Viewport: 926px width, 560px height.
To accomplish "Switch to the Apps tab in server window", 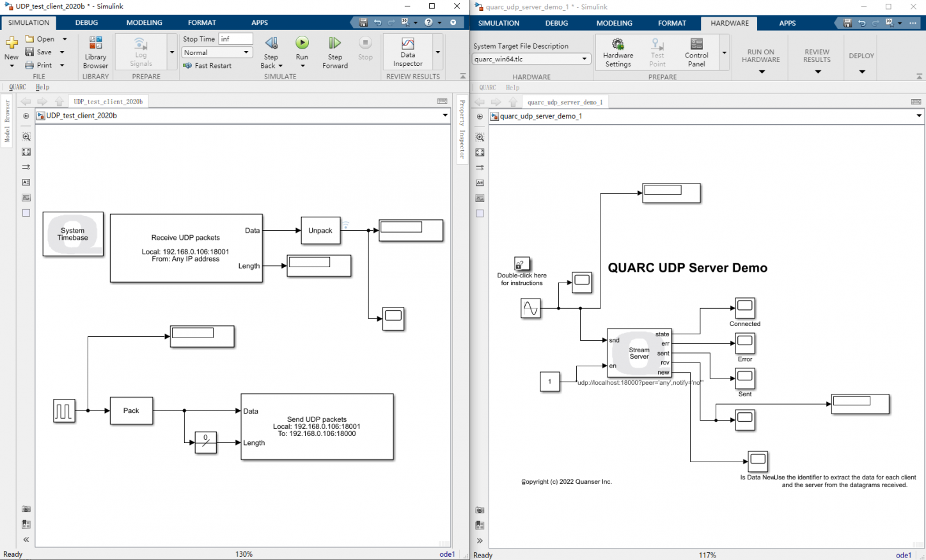I will 787,23.
